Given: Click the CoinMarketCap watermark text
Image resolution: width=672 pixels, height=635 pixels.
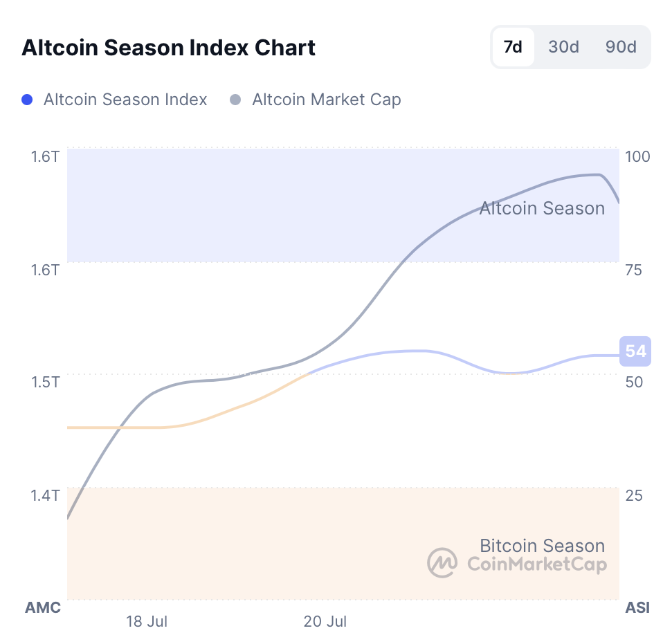Looking at the screenshot, I should click(x=537, y=564).
